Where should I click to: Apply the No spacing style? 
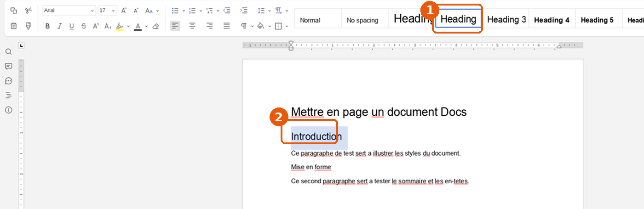(365, 18)
